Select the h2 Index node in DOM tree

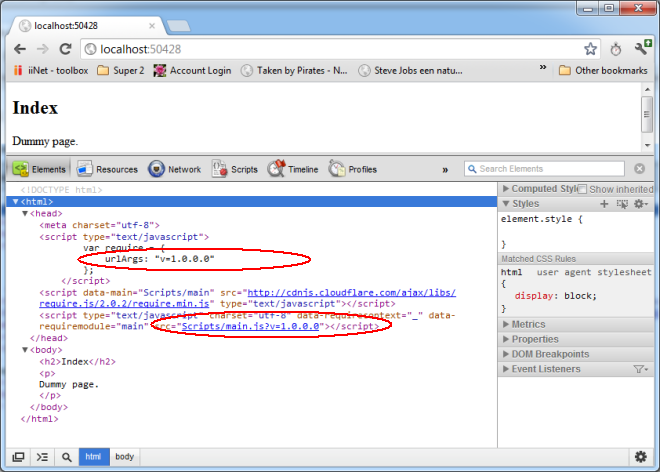77,362
